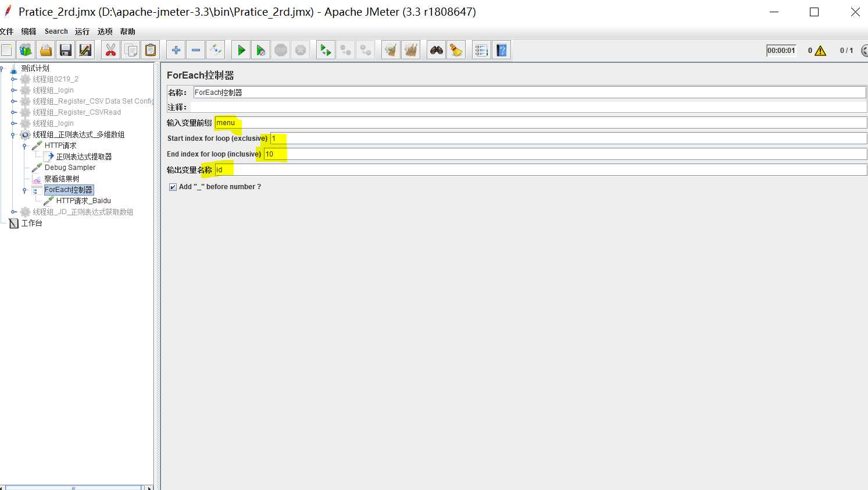This screenshot has height=490, width=868.
Task: Select Debug Sampler in the tree
Action: click(70, 168)
